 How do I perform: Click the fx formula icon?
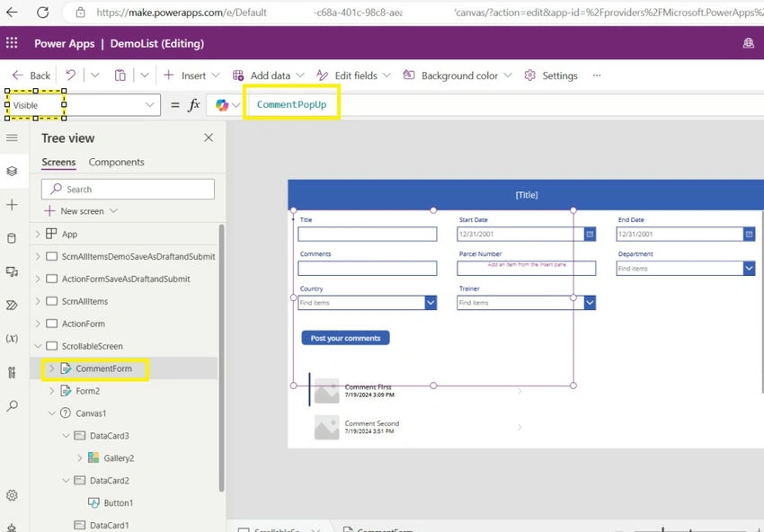194,105
